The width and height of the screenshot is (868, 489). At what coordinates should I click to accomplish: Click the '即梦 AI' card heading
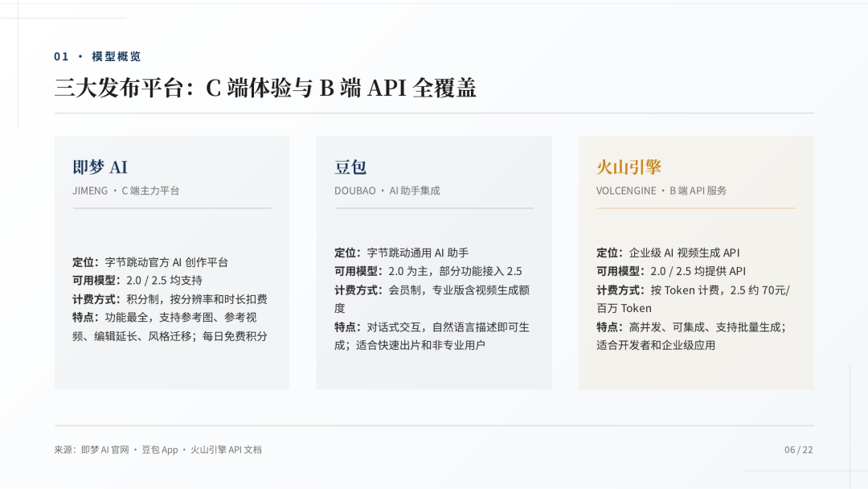coord(100,166)
